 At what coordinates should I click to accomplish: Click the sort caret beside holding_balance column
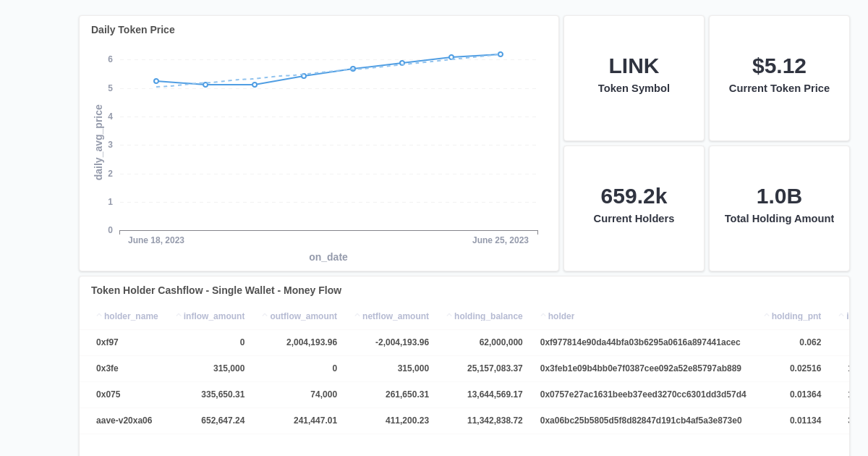448,316
